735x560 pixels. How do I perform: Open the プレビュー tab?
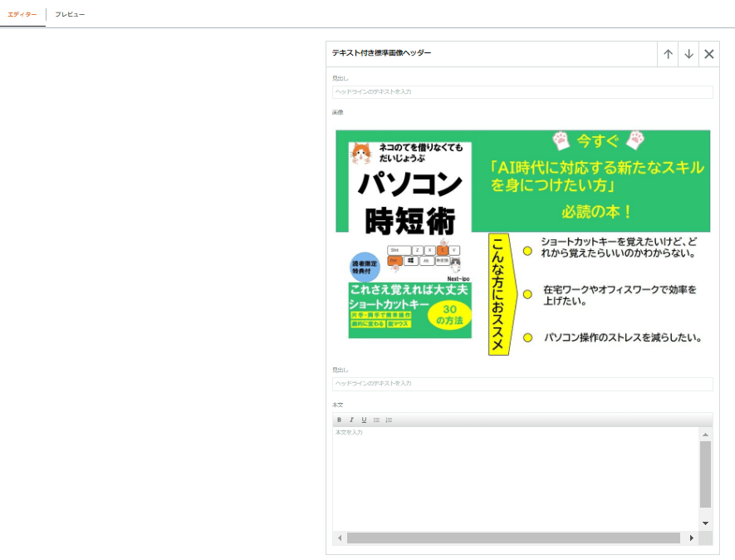click(70, 14)
